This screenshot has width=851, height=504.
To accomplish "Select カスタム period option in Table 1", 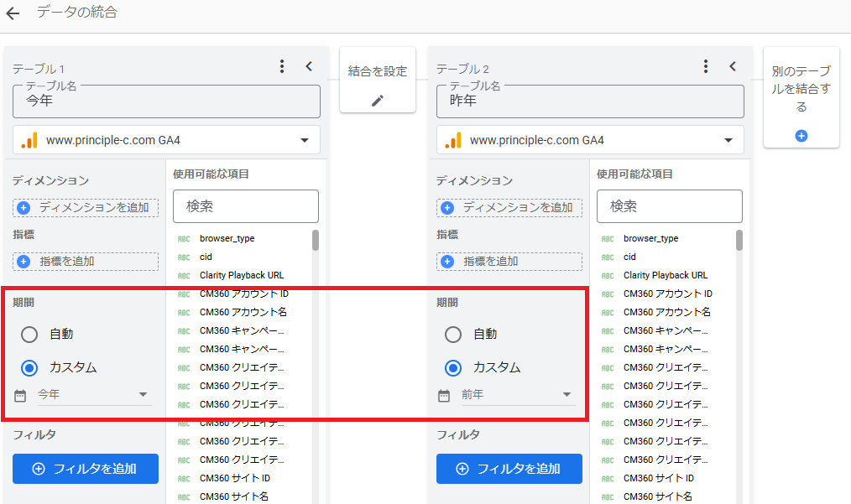I will [x=29, y=367].
